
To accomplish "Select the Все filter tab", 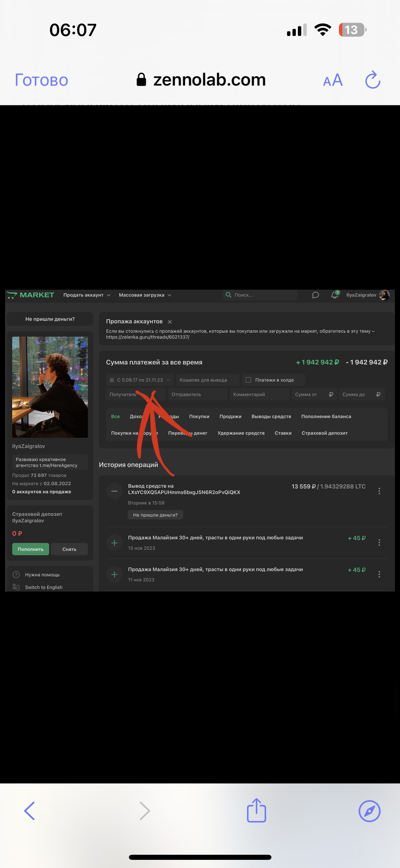I will coord(115,416).
